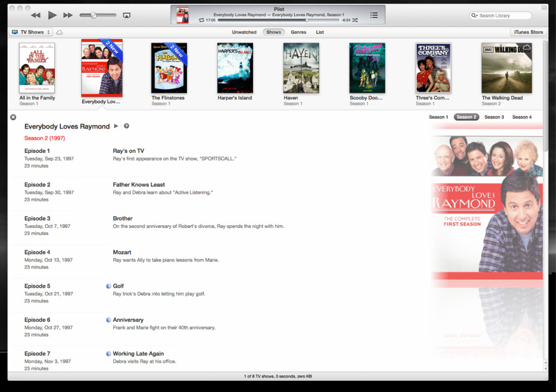556x392 pixels.
Task: Click Season 2 (1997) heading
Action: click(x=45, y=138)
